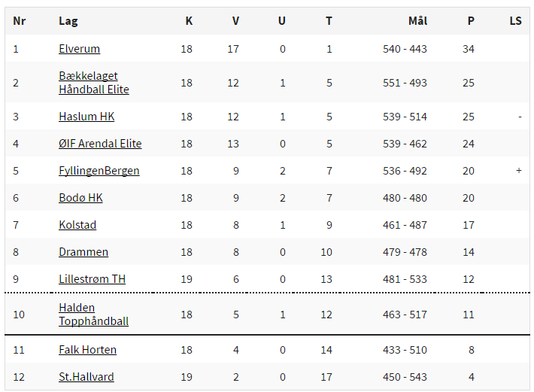534x392 pixels.
Task: Click the Haslum HK link
Action: point(86,117)
